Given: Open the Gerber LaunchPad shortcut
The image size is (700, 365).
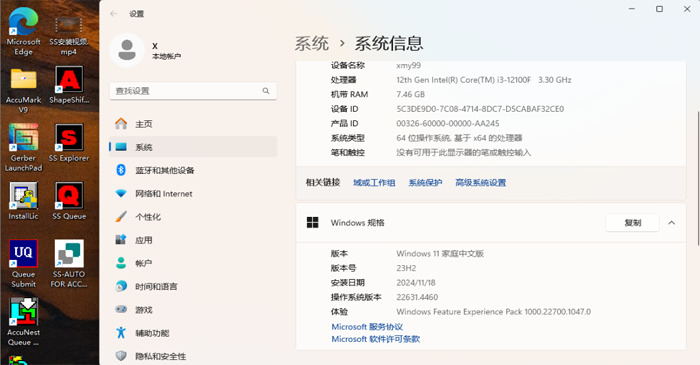Looking at the screenshot, I should coord(23,148).
